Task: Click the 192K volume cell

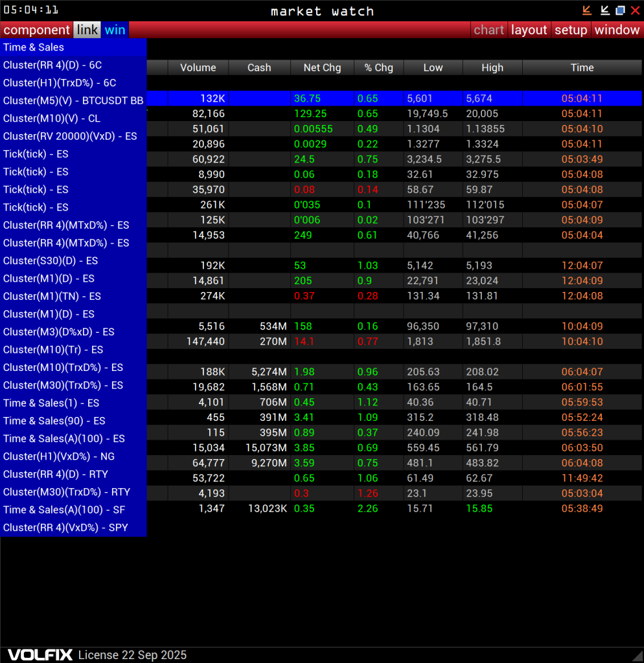Action: point(198,266)
